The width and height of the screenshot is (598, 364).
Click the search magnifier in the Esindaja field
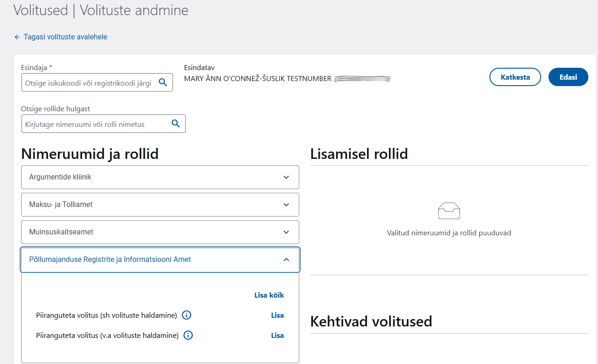pos(163,82)
